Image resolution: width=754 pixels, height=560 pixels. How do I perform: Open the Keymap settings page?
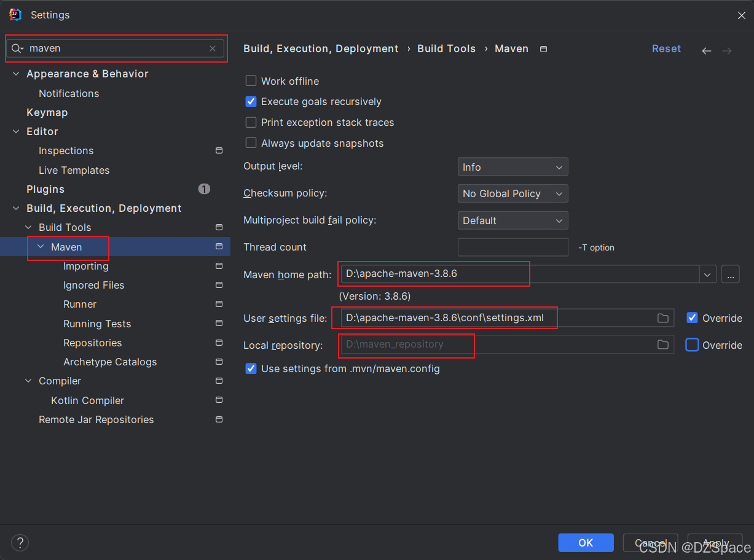coord(47,112)
